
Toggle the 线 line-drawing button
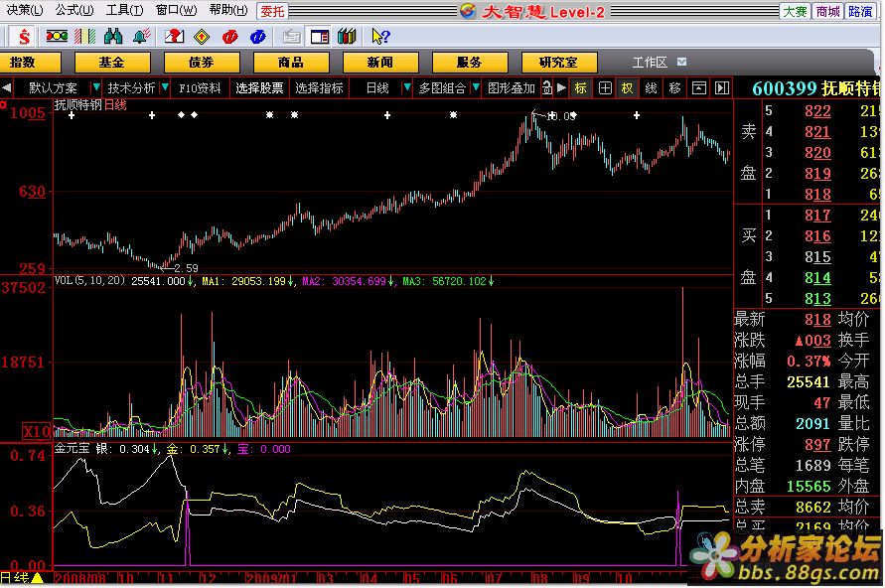(x=652, y=88)
